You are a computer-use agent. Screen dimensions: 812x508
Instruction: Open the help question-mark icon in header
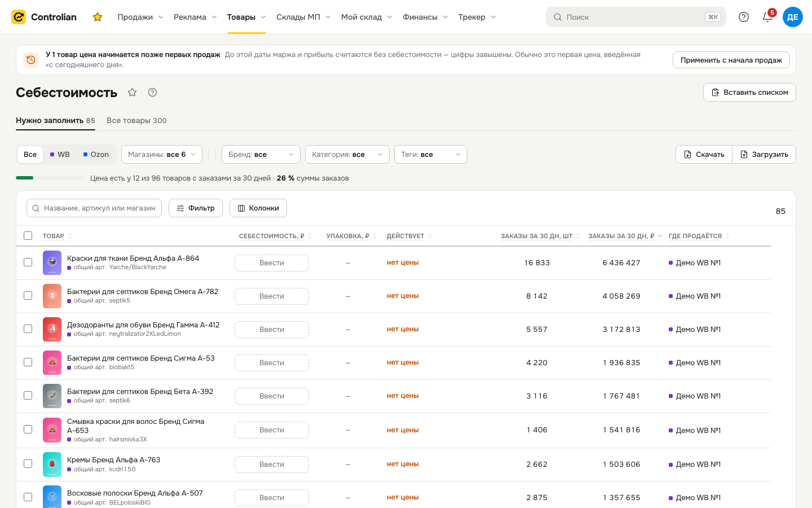coord(744,17)
